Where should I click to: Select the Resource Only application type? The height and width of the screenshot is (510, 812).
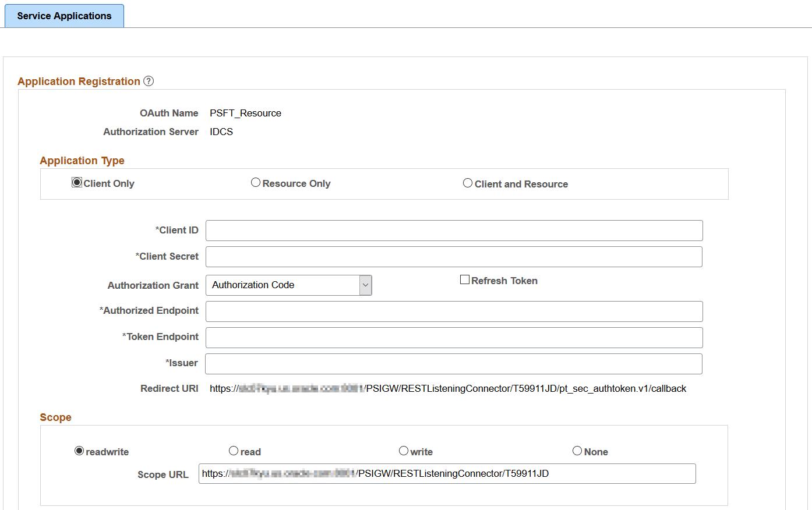(x=255, y=182)
